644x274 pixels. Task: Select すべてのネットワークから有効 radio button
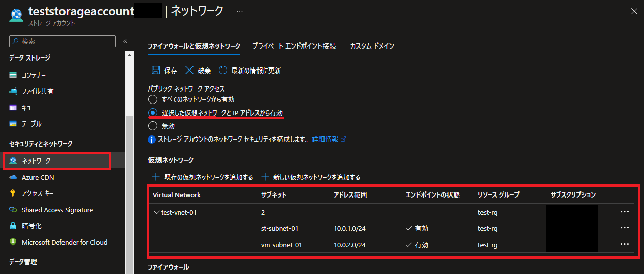152,99
